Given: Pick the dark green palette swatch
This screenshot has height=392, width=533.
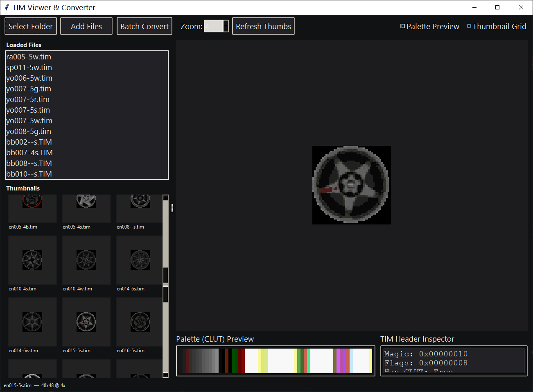Looking at the screenshot, I should pyautogui.click(x=235, y=361).
